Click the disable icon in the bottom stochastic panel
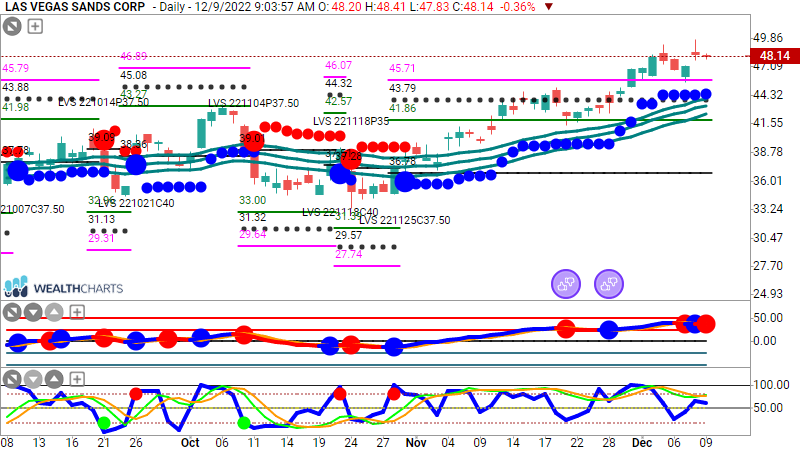Image resolution: width=800 pixels, height=450 pixels. (x=12, y=379)
